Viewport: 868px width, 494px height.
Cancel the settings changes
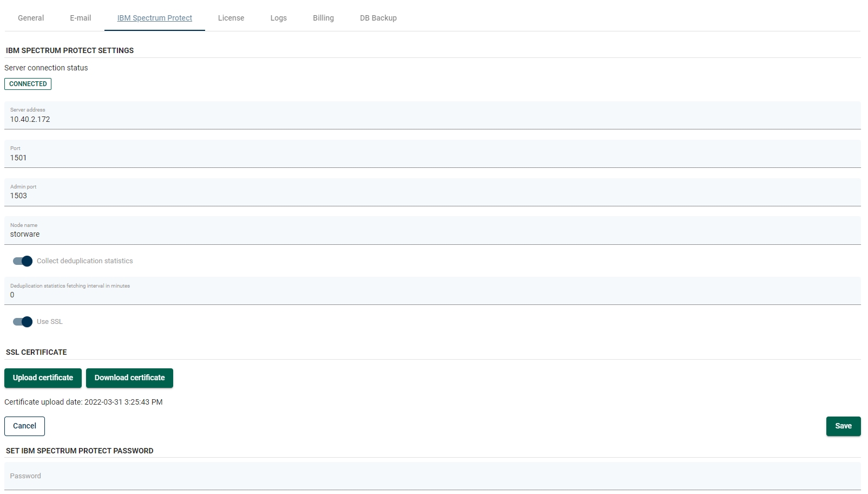point(24,426)
